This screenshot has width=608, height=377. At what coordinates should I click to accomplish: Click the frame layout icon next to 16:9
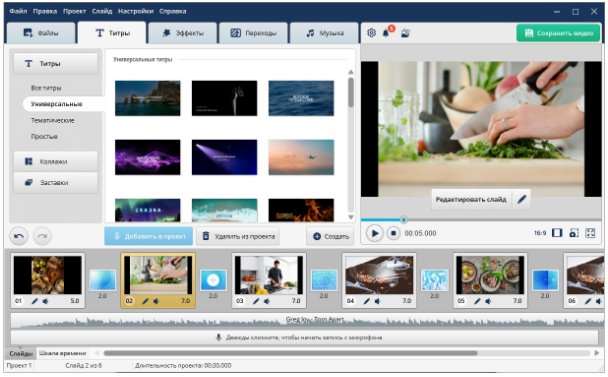click(557, 233)
